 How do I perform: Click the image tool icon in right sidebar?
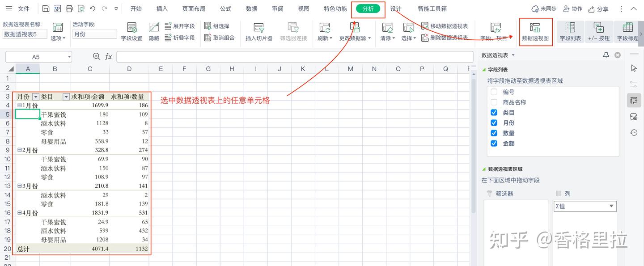tap(634, 117)
